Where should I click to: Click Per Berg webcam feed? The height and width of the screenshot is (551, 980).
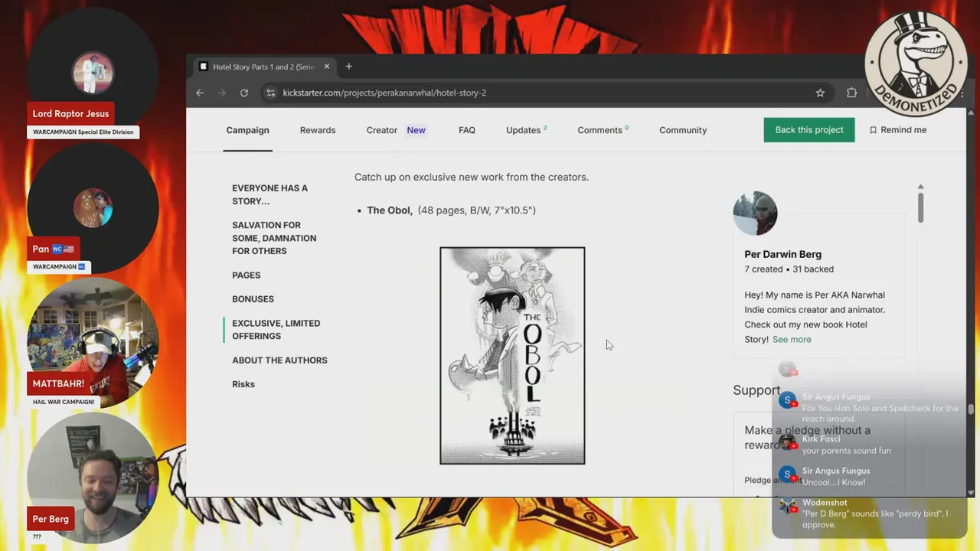click(x=93, y=478)
